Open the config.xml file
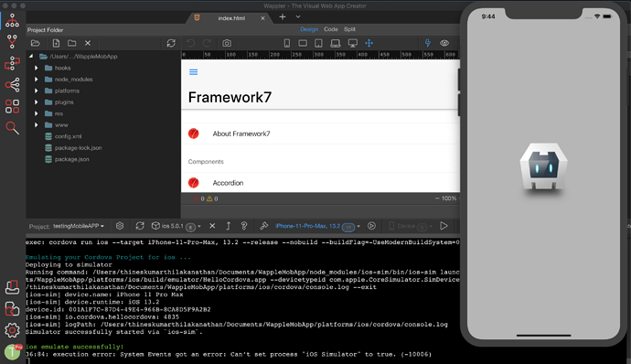The height and width of the screenshot is (364, 631). click(x=68, y=136)
